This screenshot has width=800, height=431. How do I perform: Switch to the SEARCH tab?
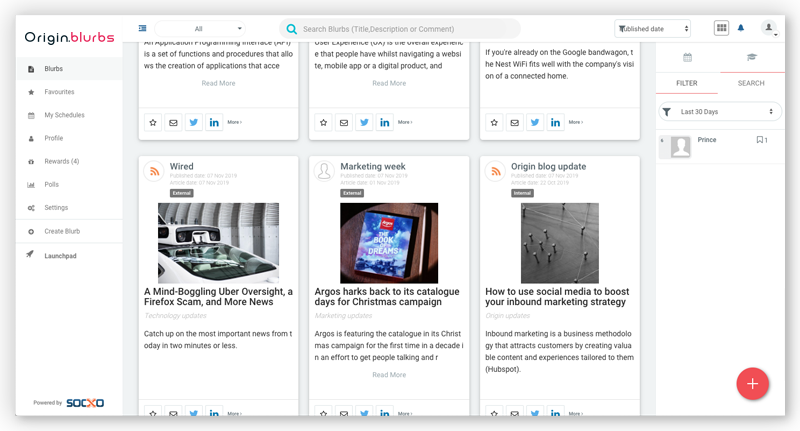pyautogui.click(x=751, y=83)
